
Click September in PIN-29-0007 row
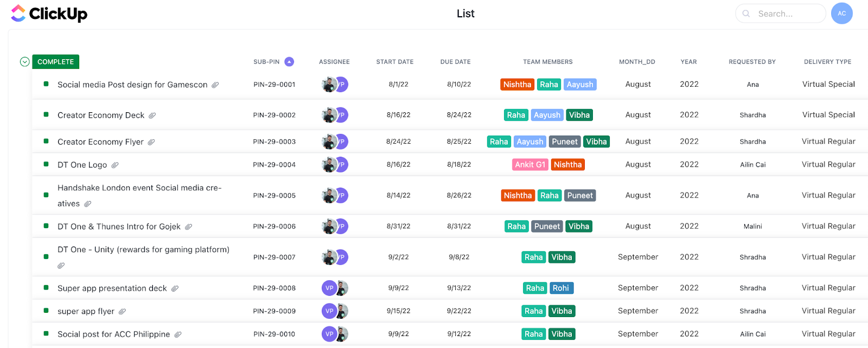tap(638, 257)
